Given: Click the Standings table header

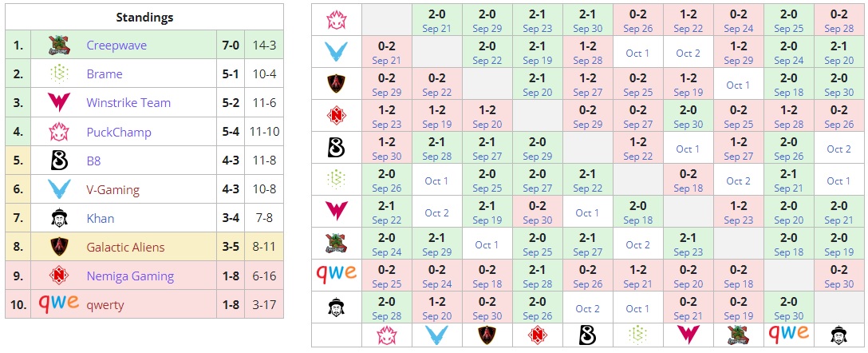Looking at the screenshot, I should (144, 17).
